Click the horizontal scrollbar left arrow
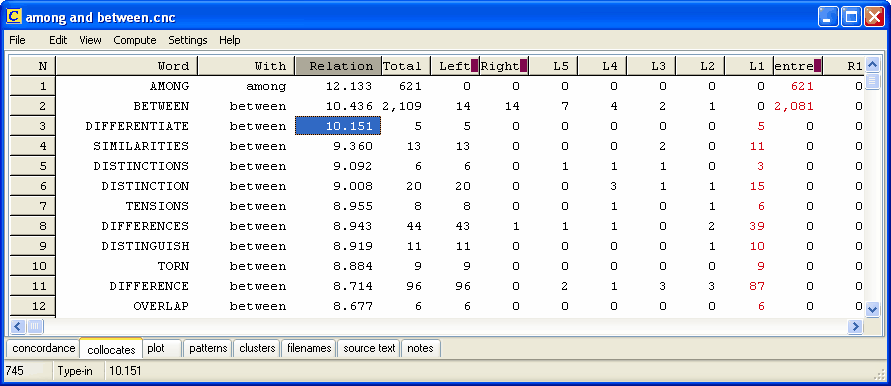 point(18,326)
